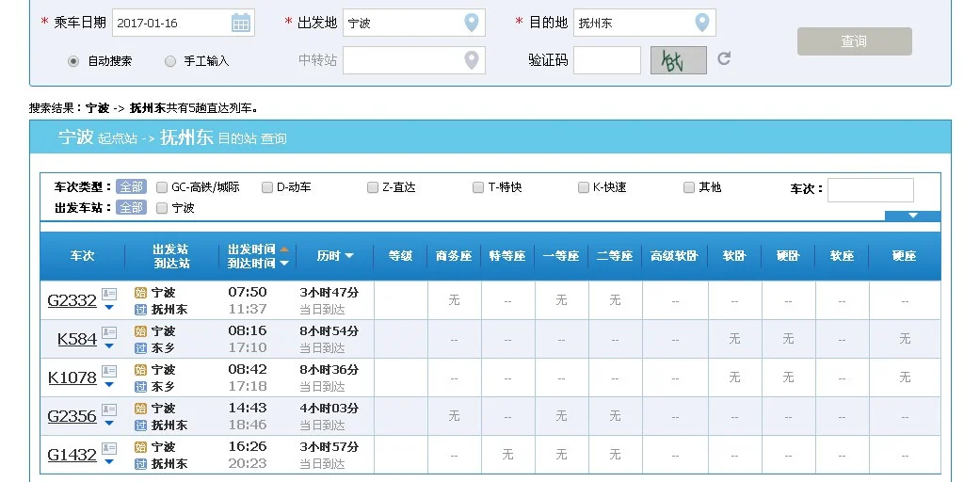Click the destination station location pin
The width and height of the screenshot is (980, 482).
coord(702,24)
